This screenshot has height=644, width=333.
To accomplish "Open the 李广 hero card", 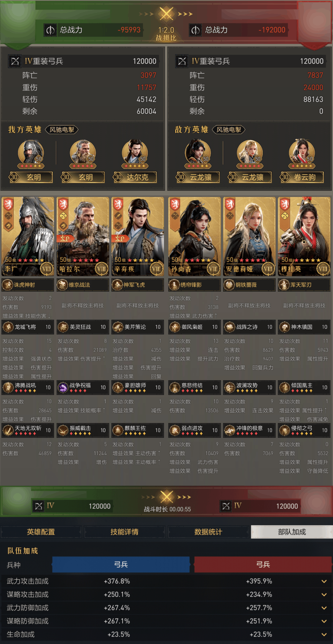I will (x=28, y=237).
